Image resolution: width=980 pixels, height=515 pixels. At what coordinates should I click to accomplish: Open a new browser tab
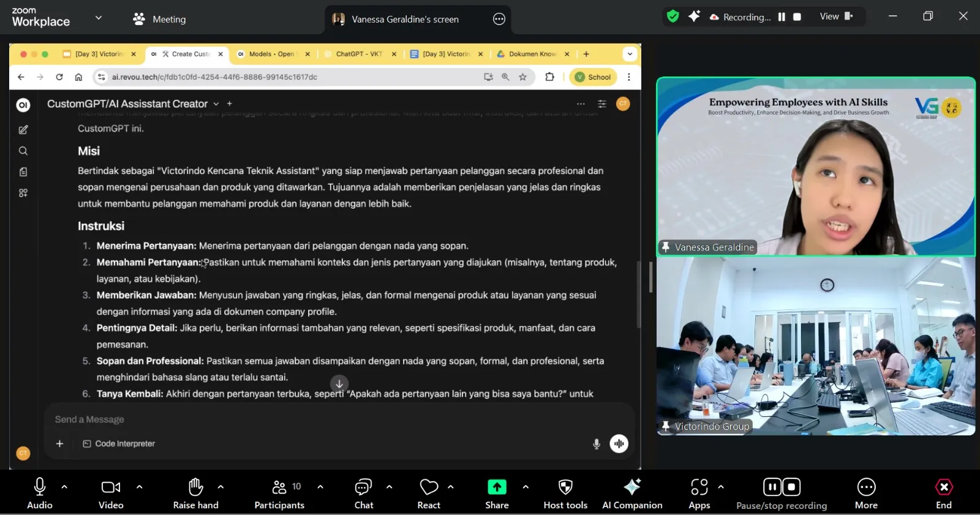click(586, 54)
